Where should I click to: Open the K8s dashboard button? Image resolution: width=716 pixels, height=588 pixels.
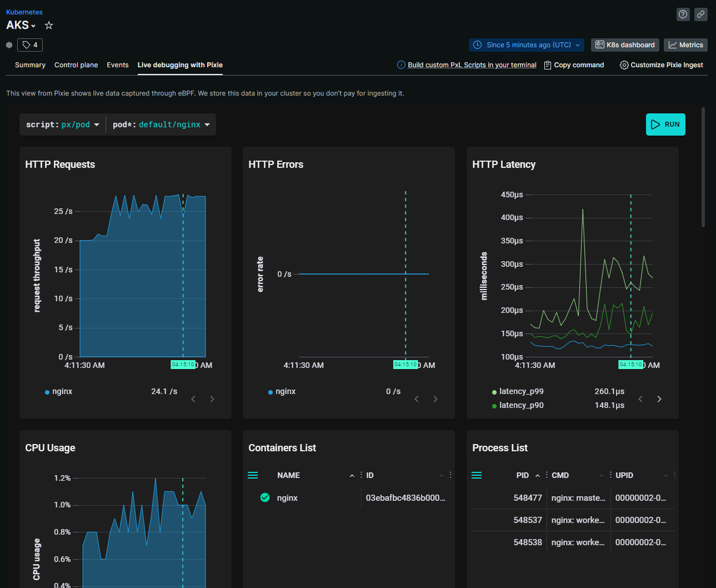625,45
